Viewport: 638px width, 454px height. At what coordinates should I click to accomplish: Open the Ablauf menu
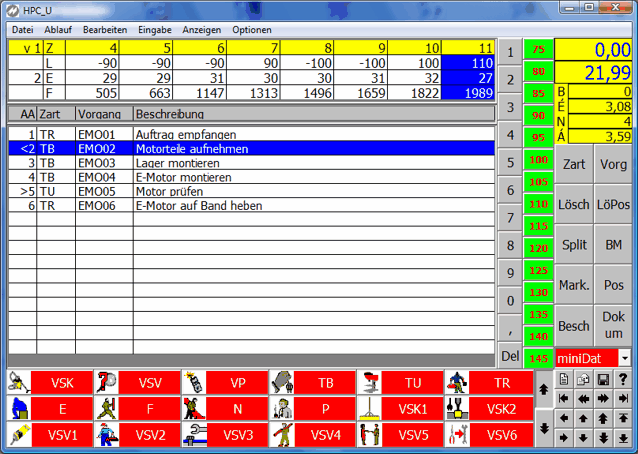[58, 30]
